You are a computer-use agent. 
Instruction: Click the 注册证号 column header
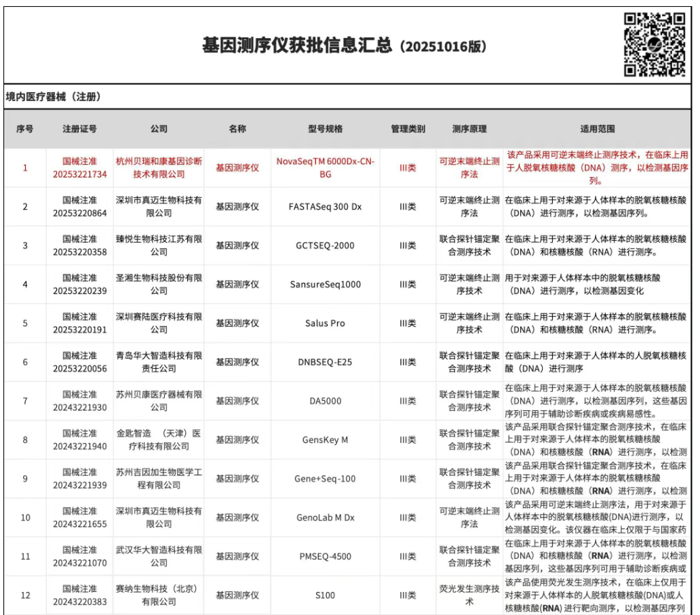pyautogui.click(x=80, y=129)
